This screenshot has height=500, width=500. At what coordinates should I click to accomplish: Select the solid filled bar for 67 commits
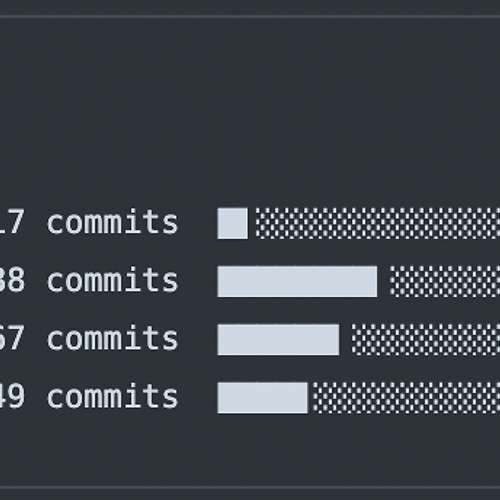(278, 340)
